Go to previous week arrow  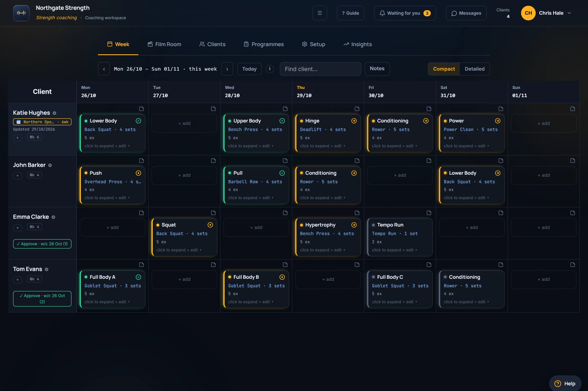104,69
